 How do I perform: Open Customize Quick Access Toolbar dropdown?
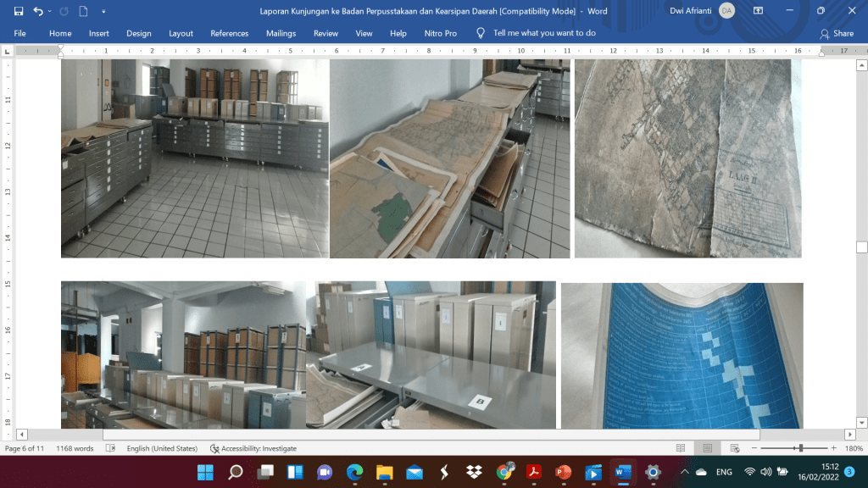pos(103,12)
